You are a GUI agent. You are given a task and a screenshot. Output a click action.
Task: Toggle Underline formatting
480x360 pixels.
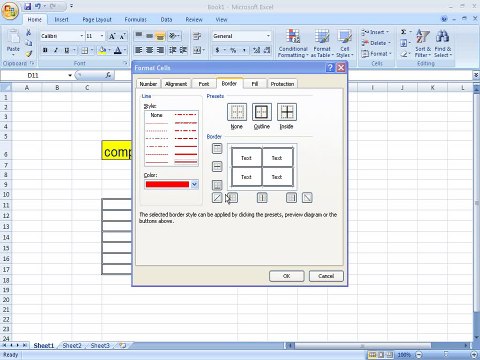(x=66, y=50)
